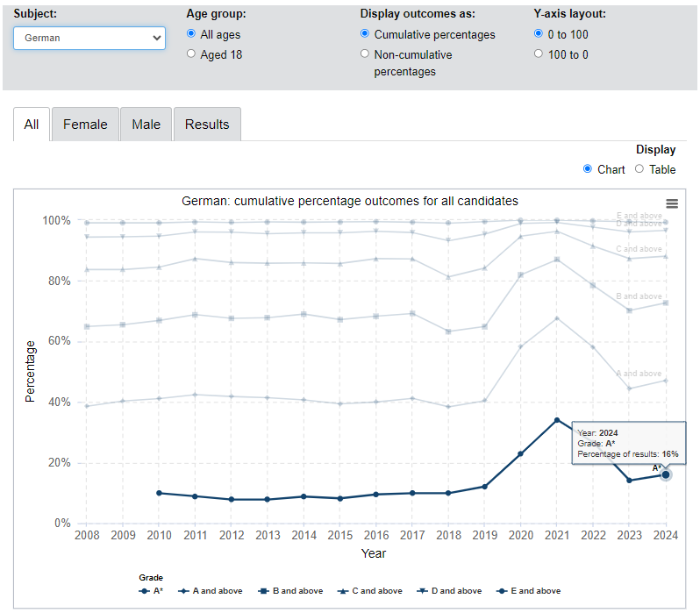This screenshot has height=613, width=700.
Task: Toggle the A* series in legend
Action: 151,591
